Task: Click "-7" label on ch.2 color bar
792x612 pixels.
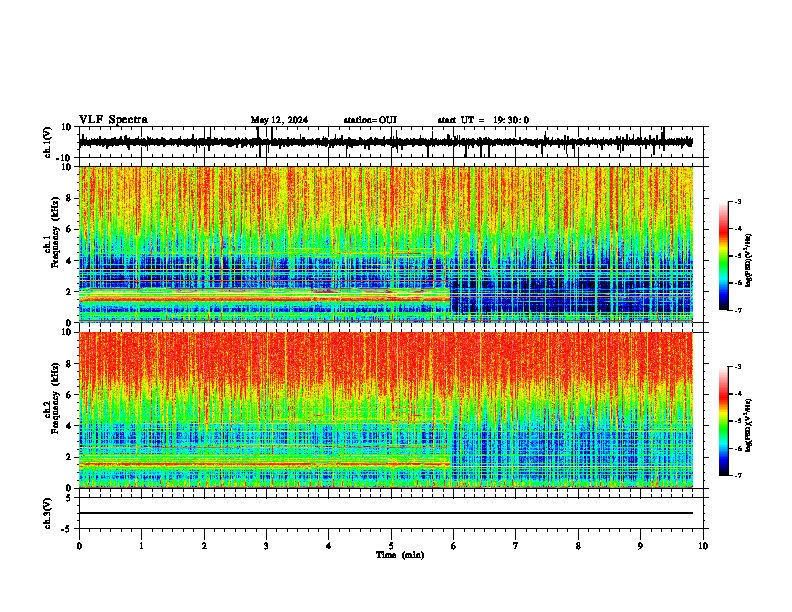Action: [737, 475]
